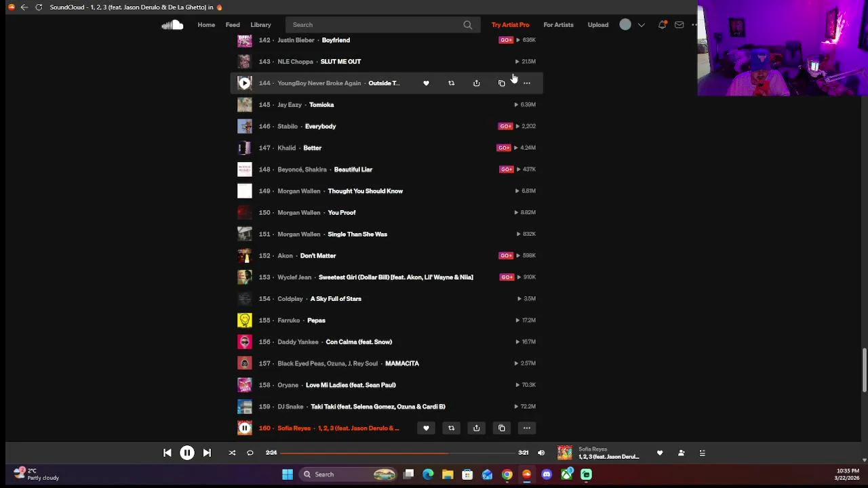Open the messages envelope
Image resolution: width=868 pixels, height=488 pixels.
coord(679,25)
